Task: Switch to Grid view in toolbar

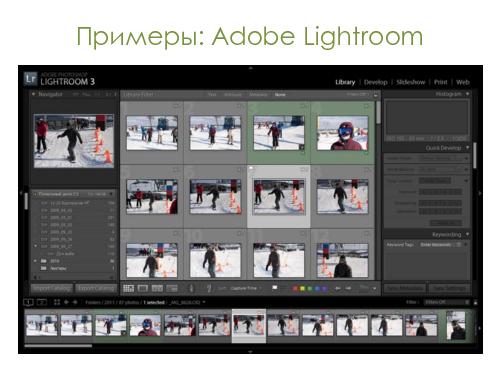Action: (x=128, y=288)
